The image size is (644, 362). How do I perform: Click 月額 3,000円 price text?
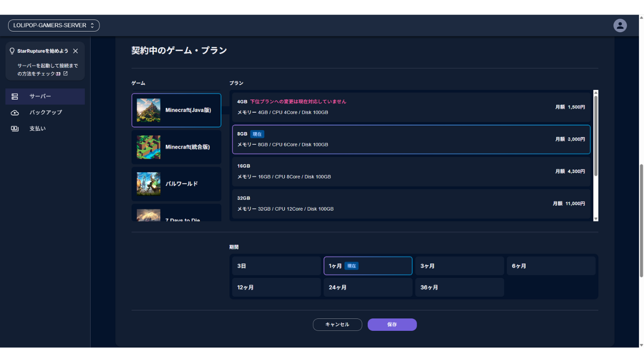570,139
